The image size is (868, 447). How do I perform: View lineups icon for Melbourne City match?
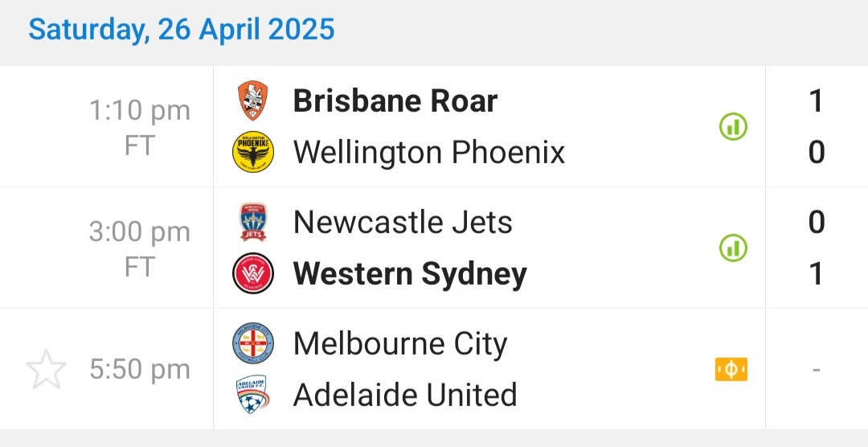point(731,369)
